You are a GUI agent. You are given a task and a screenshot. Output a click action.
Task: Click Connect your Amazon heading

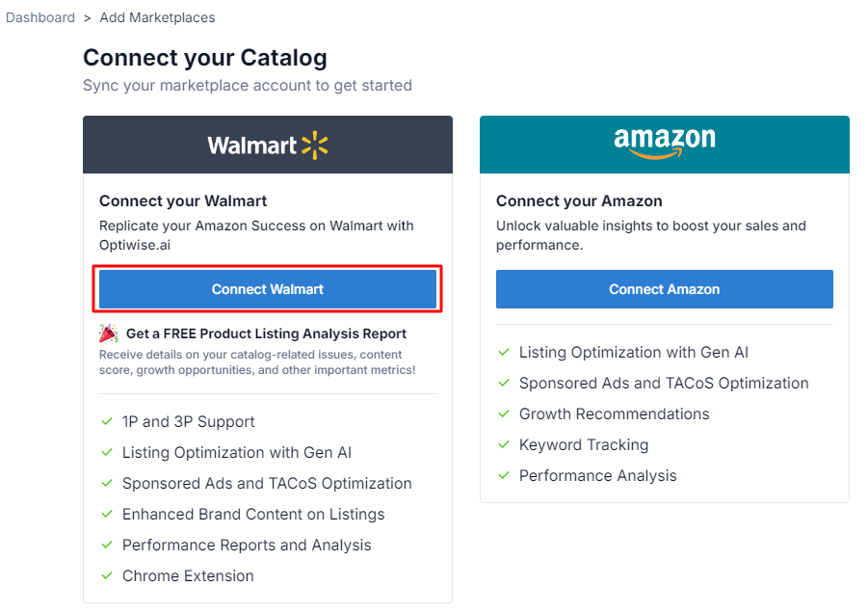579,200
